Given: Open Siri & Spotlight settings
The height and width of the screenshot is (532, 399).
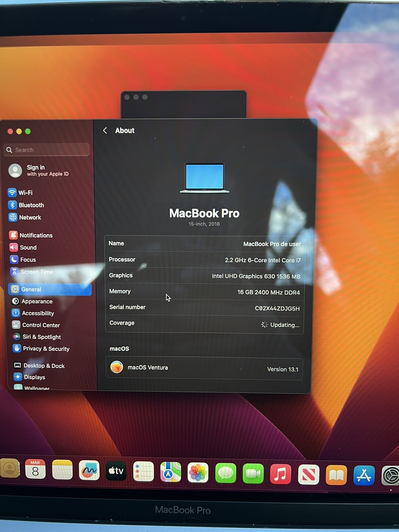Looking at the screenshot, I should coord(37,337).
